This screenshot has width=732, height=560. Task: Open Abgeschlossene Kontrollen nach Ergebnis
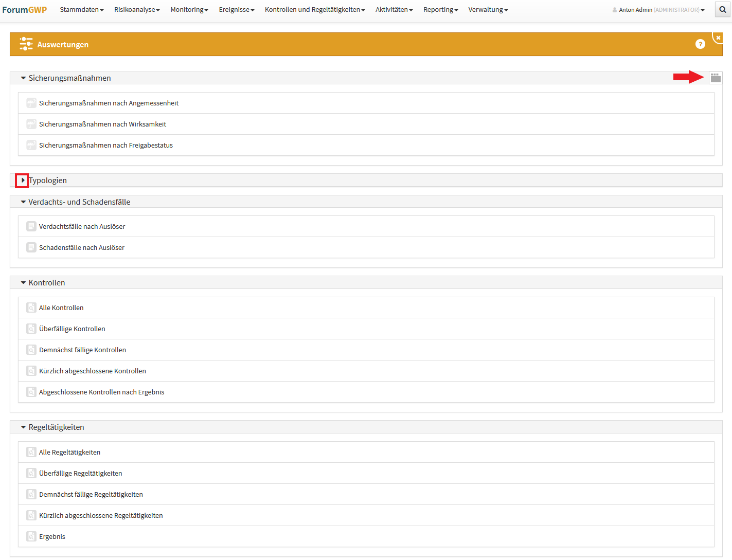[101, 392]
